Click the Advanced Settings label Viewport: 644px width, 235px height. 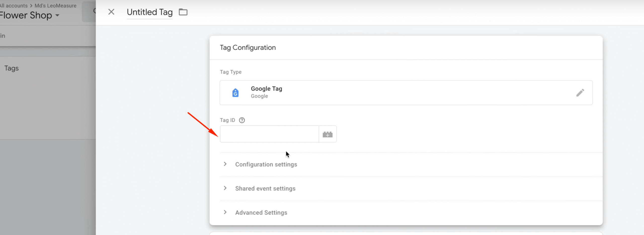click(x=261, y=213)
